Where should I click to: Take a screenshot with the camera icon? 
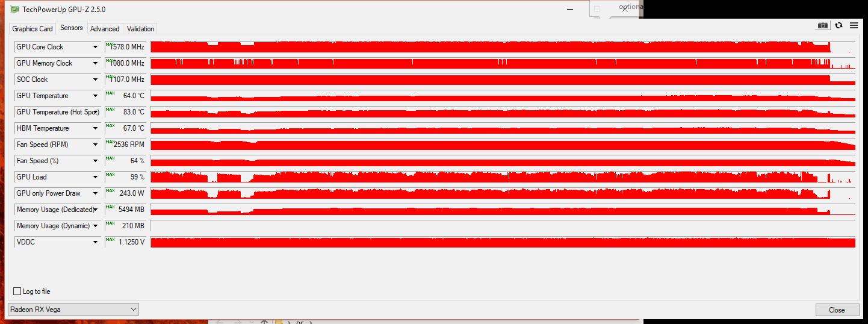[x=822, y=25]
